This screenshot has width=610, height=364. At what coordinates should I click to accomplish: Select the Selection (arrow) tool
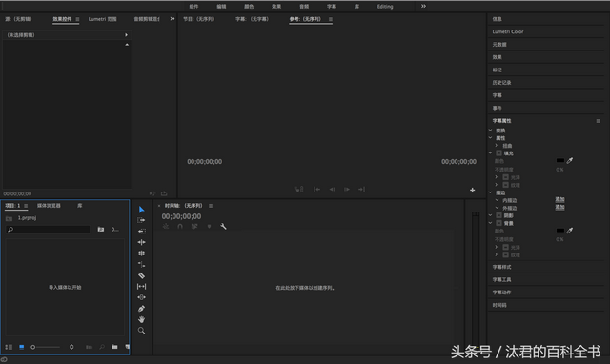[142, 210]
